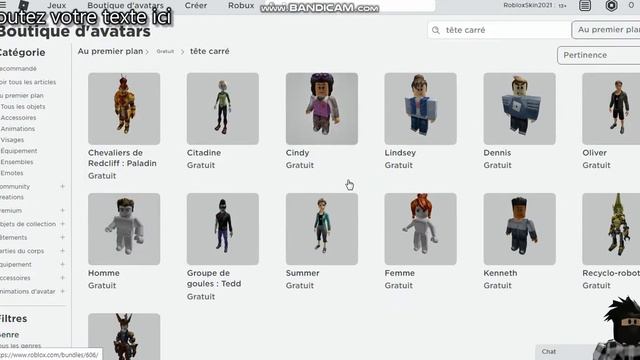Select 'Voir tous les articles' category
This screenshot has width=640, height=360.
click(28, 82)
